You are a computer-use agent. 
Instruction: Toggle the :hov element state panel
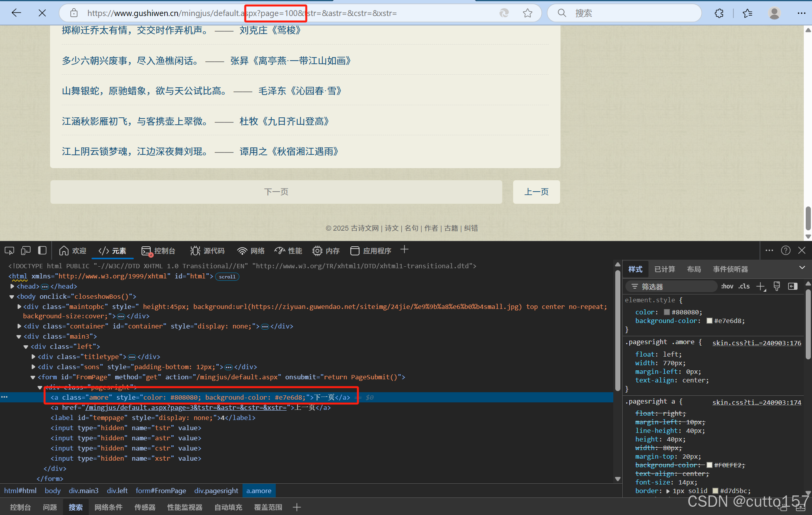pyautogui.click(x=727, y=287)
